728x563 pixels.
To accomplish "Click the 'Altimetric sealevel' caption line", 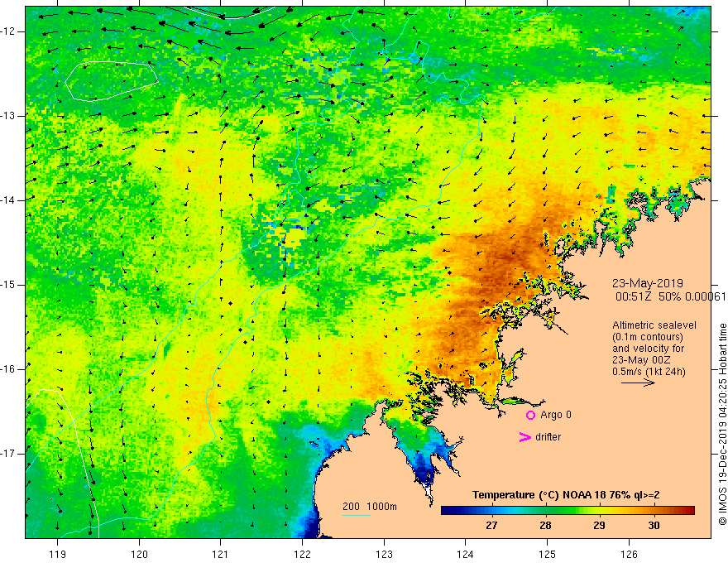I will 654,325.
